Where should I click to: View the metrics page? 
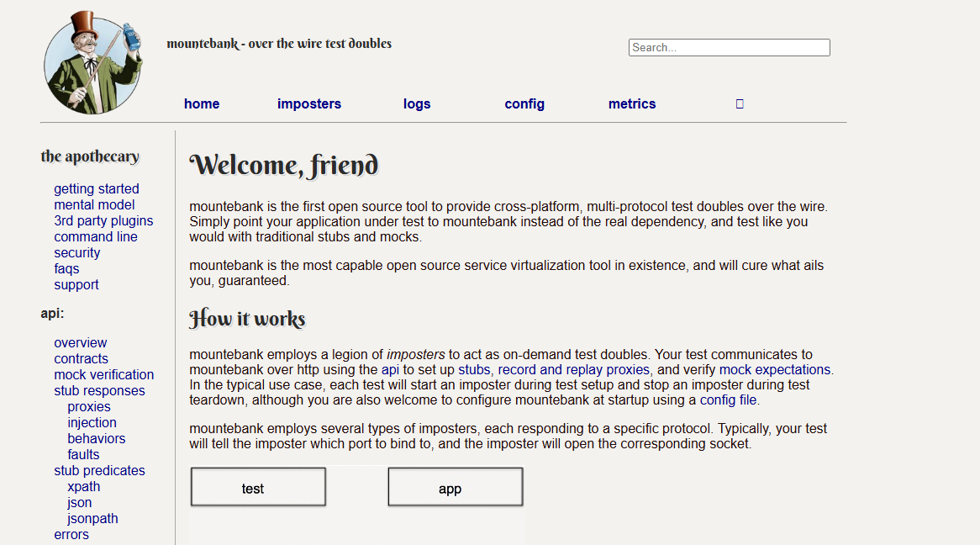point(632,103)
